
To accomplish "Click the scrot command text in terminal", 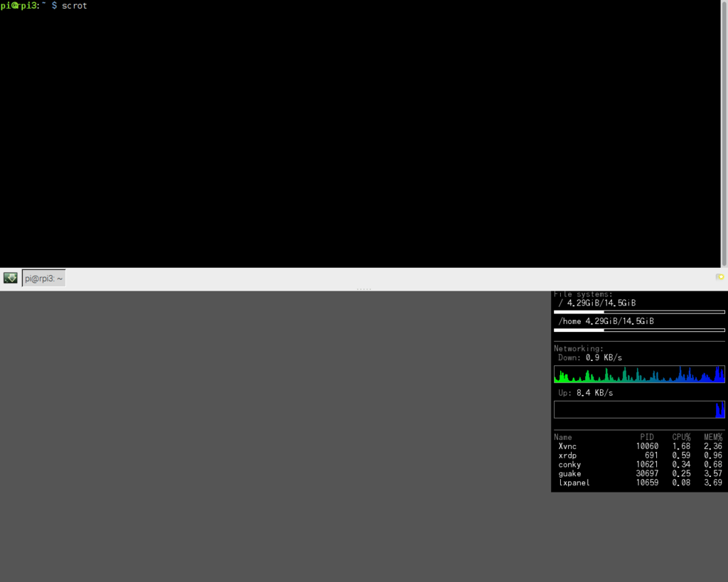I will [x=74, y=6].
